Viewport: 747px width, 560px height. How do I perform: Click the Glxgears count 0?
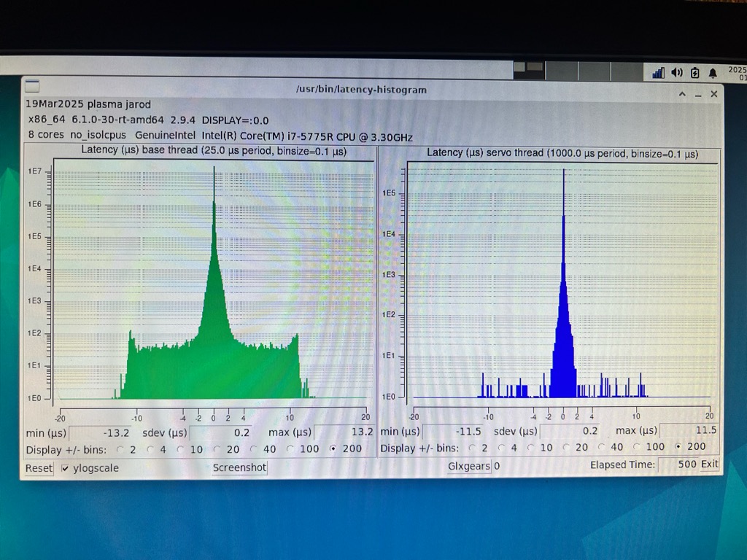497,466
